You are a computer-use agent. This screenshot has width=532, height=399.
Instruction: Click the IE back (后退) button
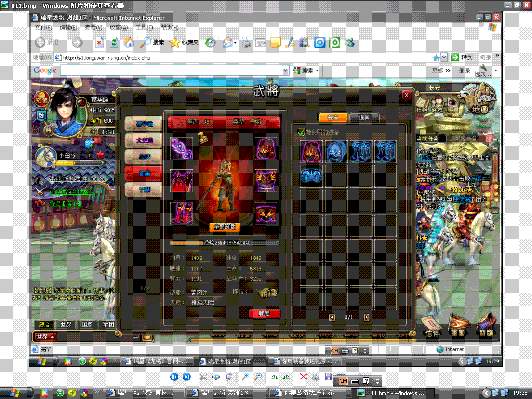tap(47, 43)
